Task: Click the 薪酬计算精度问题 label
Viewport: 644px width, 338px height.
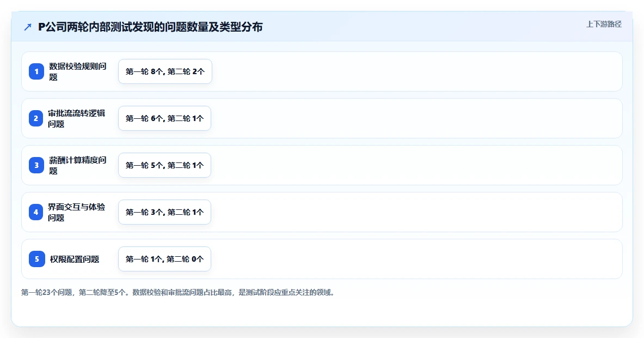Action: [78, 165]
